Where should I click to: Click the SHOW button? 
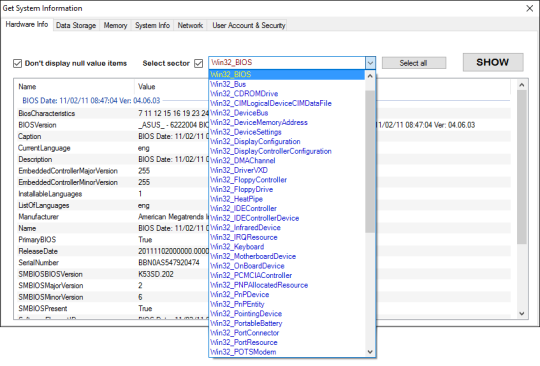coord(493,62)
